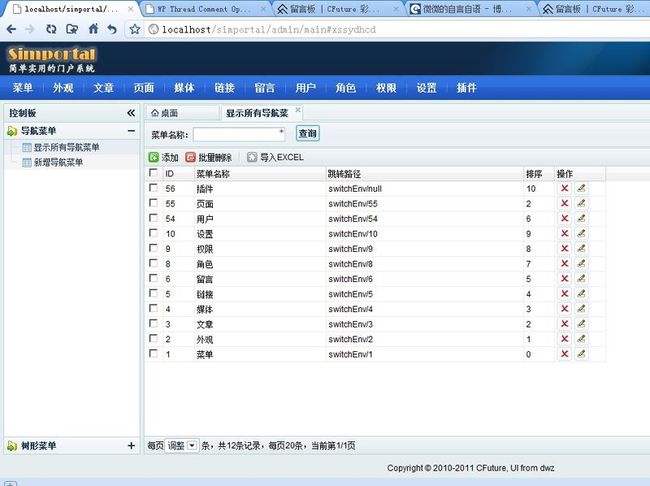Open the 用户 top navigation item
This screenshot has height=486, width=650.
[306, 88]
